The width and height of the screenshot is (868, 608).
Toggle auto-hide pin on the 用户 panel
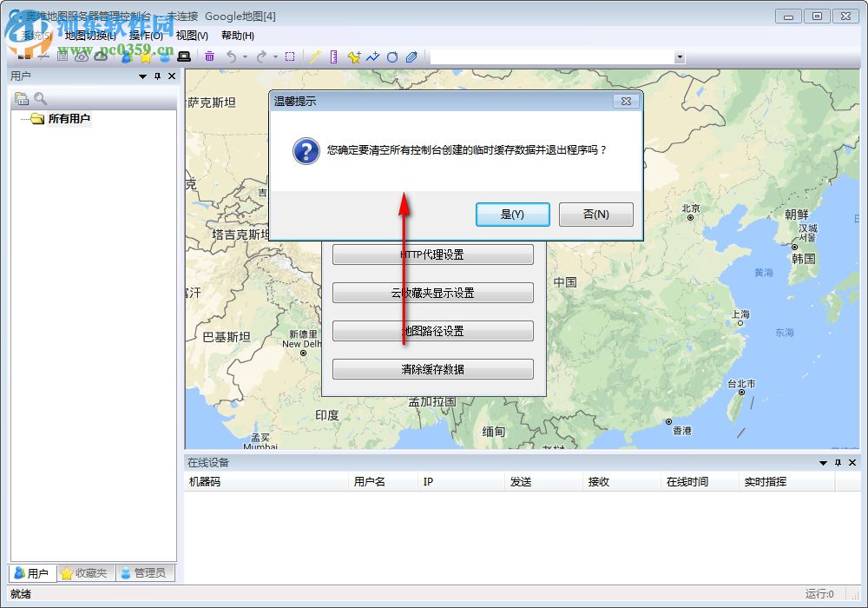157,76
